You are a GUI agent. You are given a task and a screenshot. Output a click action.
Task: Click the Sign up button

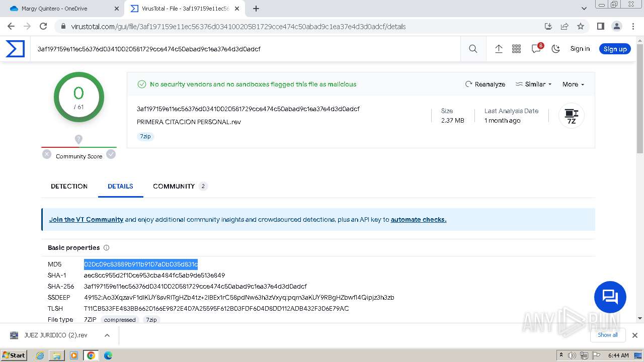click(615, 49)
